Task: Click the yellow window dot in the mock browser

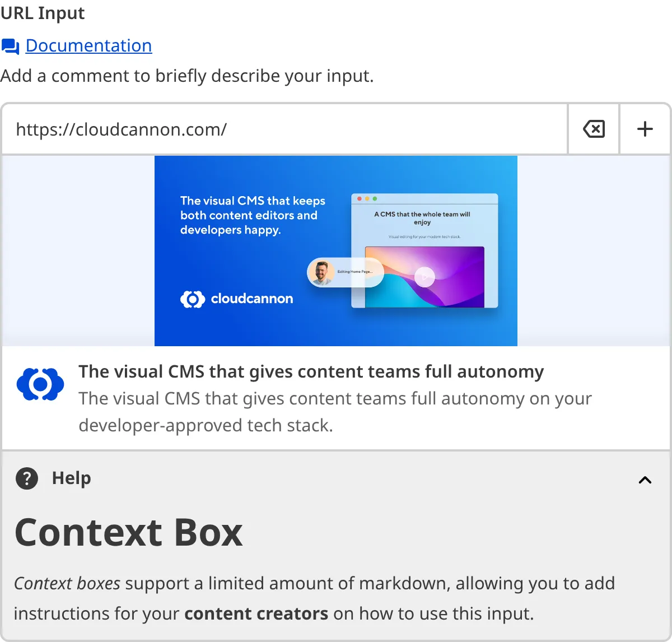Action: (367, 199)
